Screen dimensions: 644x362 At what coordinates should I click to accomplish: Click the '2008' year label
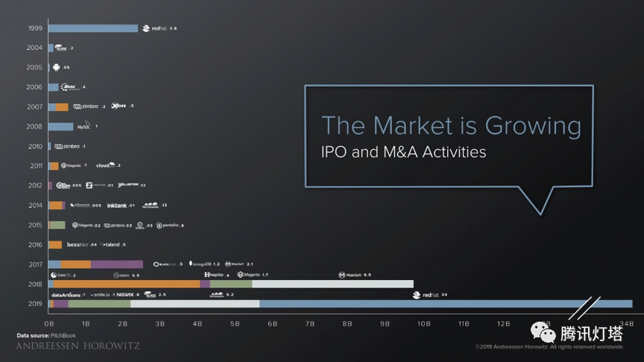tap(34, 127)
